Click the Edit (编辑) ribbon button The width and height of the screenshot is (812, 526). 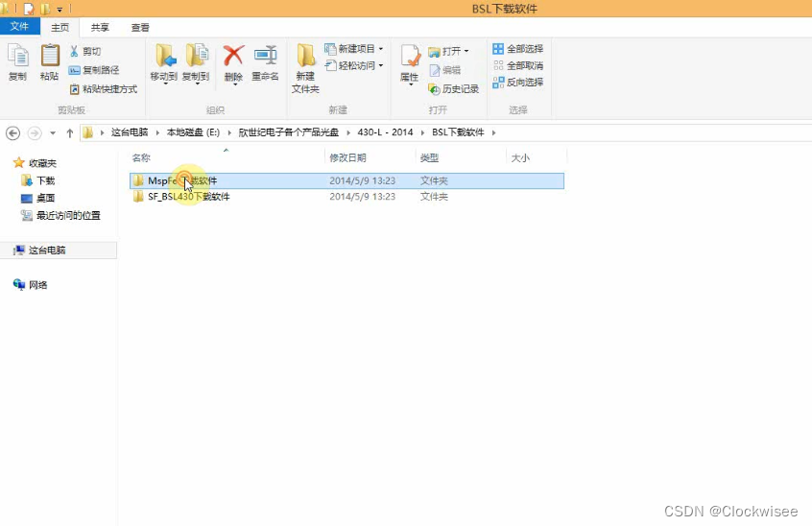(x=444, y=70)
